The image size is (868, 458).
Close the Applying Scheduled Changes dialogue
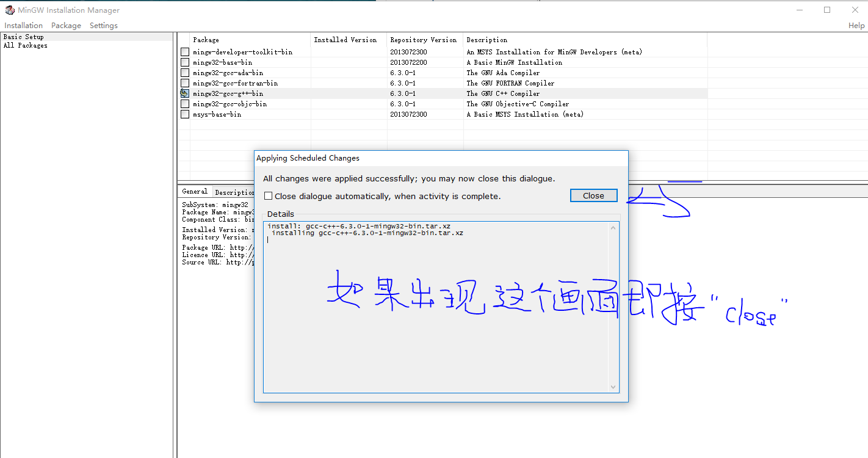click(x=593, y=195)
